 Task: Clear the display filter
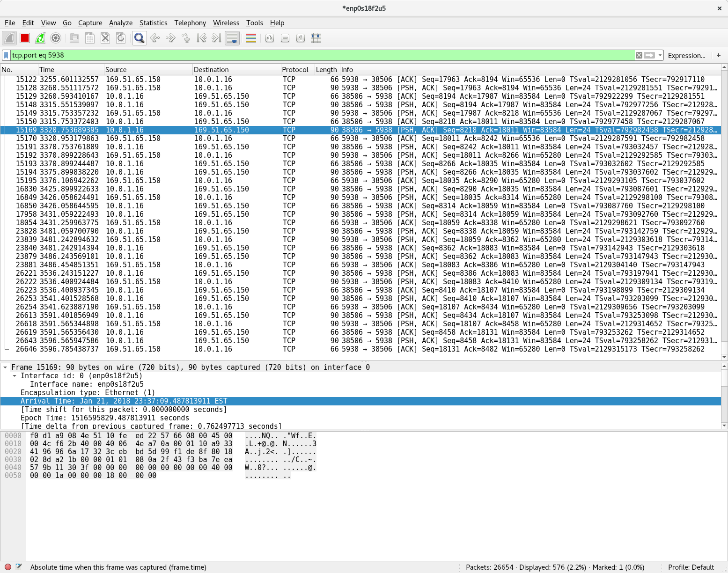pos(639,55)
